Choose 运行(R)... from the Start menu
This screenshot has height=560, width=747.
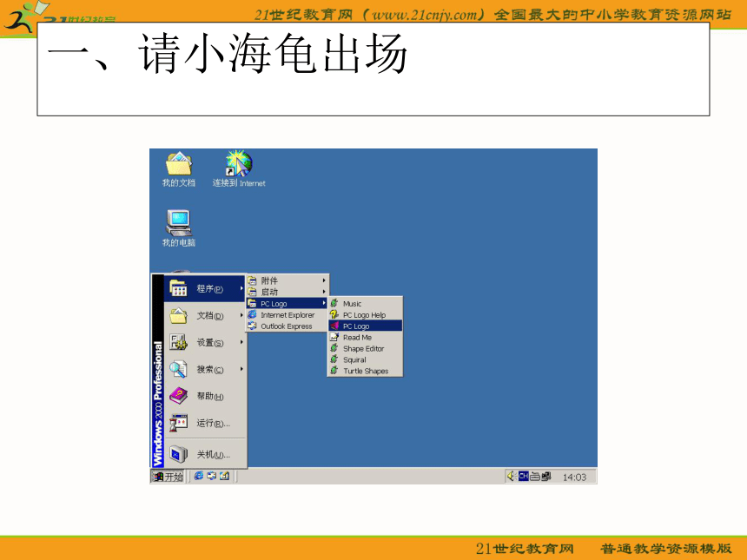[x=204, y=423]
